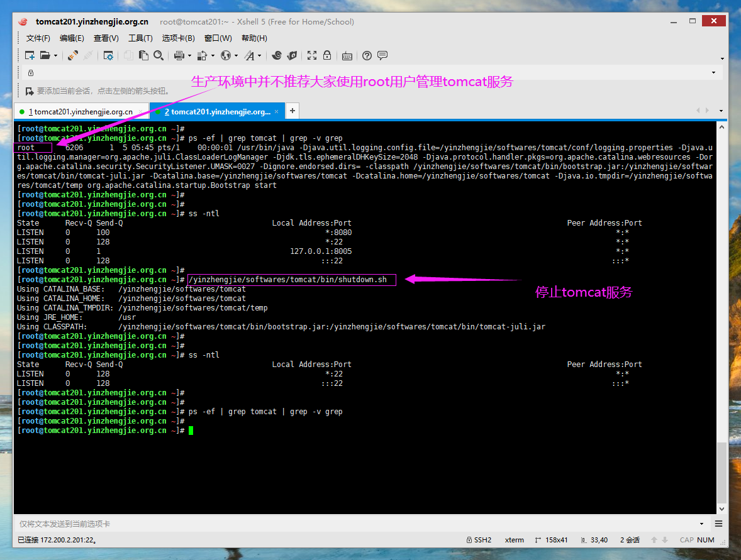The image size is (741, 560).
Task: Lock the screen with the padlock toolbar icon
Action: 327,56
